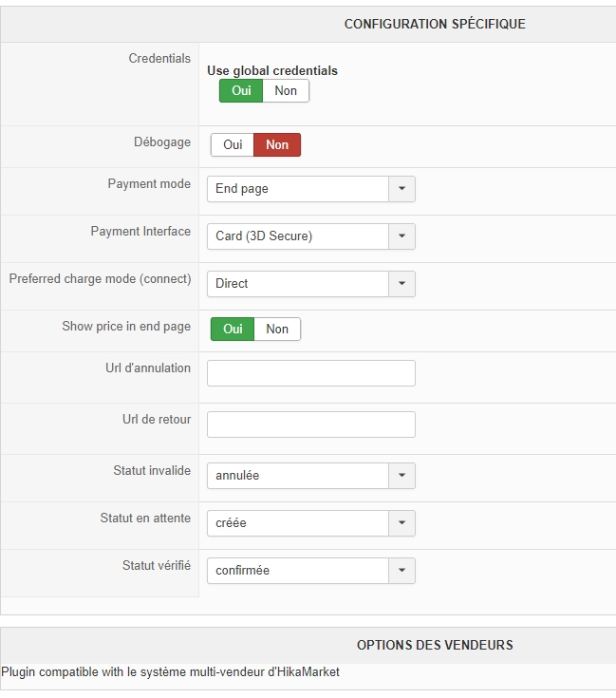Turn on Show price in end page
This screenshot has height=698, width=616.
[233, 329]
